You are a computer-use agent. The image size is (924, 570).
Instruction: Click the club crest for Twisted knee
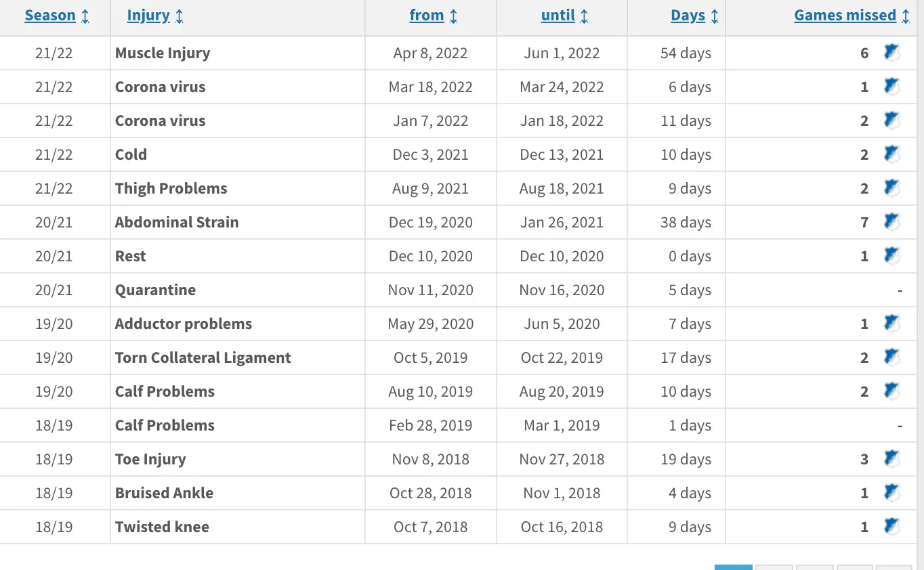(891, 527)
